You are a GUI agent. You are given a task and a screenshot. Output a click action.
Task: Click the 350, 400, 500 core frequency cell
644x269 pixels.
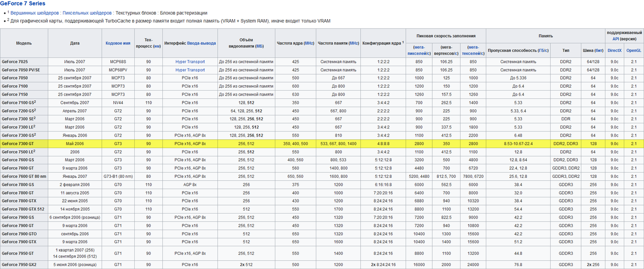[295, 144]
